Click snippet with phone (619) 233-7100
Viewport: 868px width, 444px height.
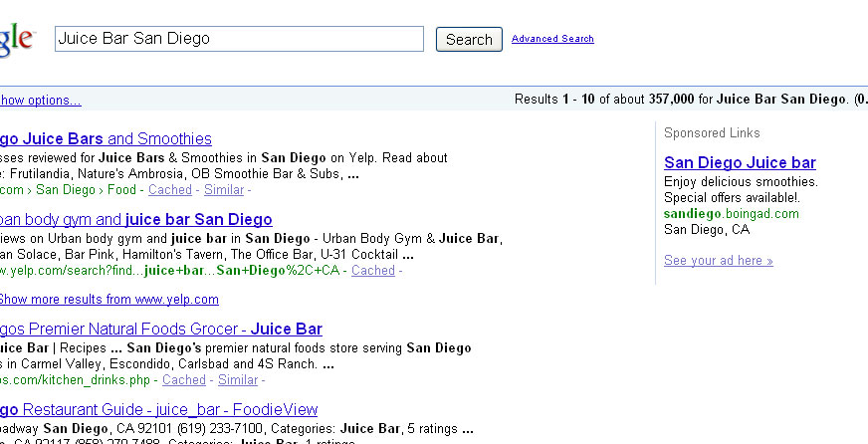click(237, 429)
